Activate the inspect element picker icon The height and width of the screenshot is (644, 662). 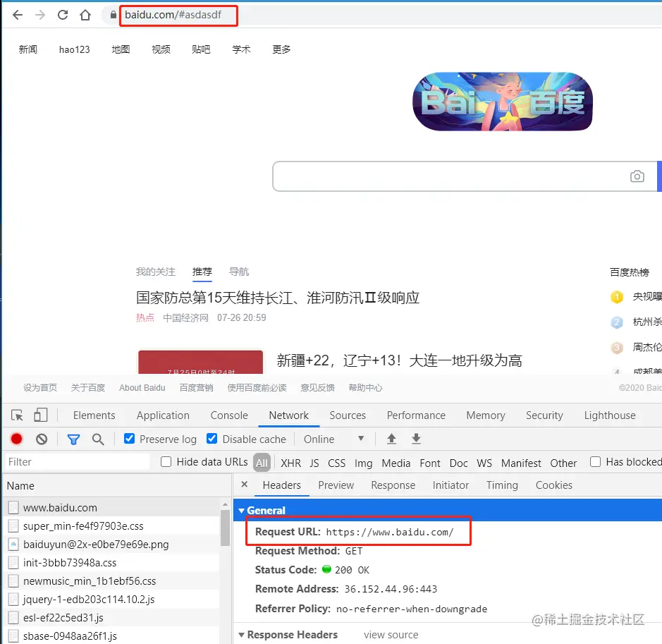(17, 415)
